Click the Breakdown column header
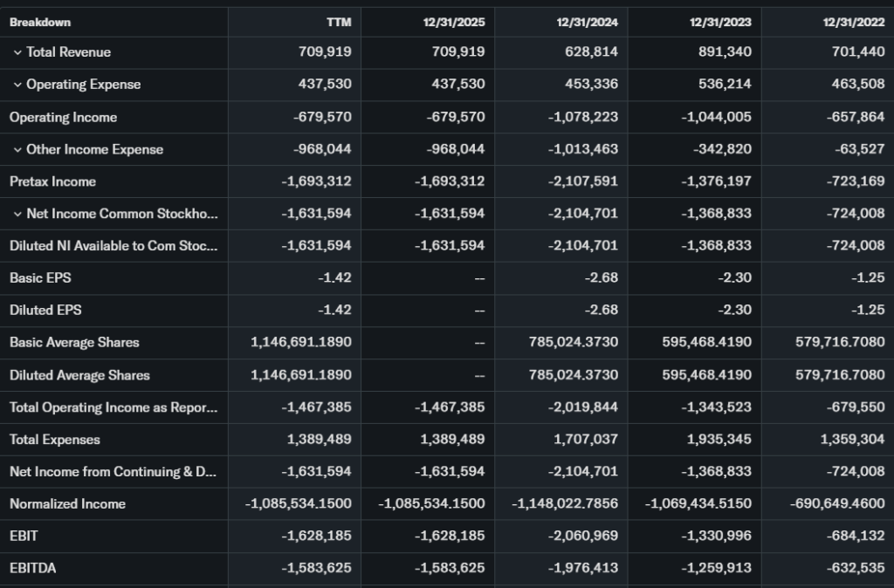The height and width of the screenshot is (588, 894). [40, 22]
